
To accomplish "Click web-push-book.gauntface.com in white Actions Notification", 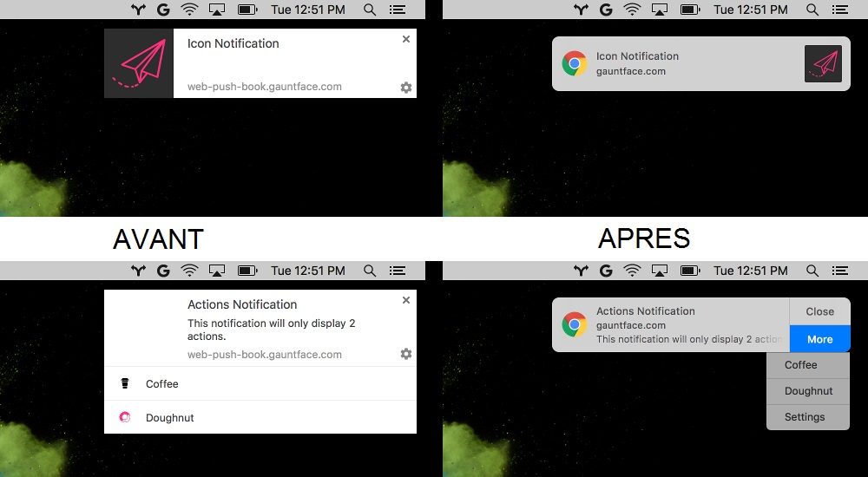I will (x=264, y=355).
